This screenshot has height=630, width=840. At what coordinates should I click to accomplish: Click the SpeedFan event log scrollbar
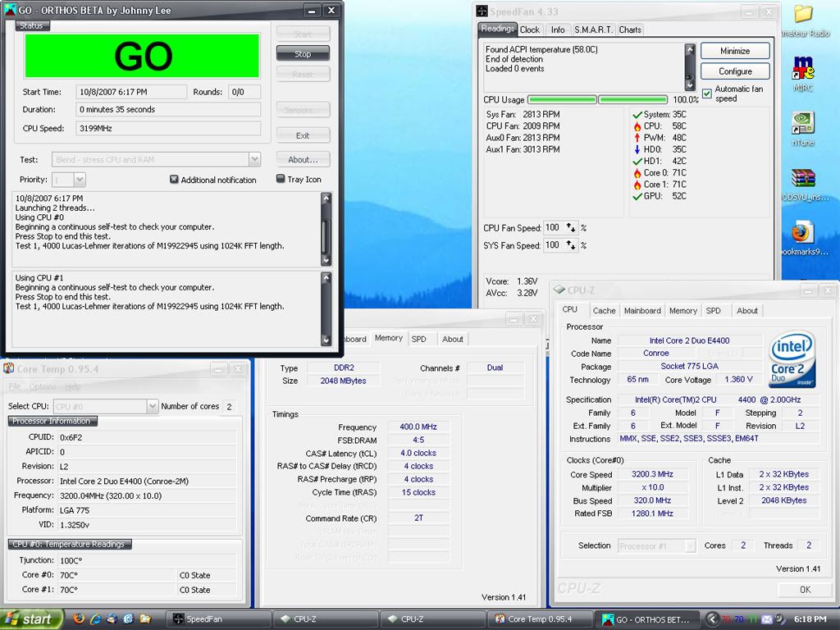690,67
